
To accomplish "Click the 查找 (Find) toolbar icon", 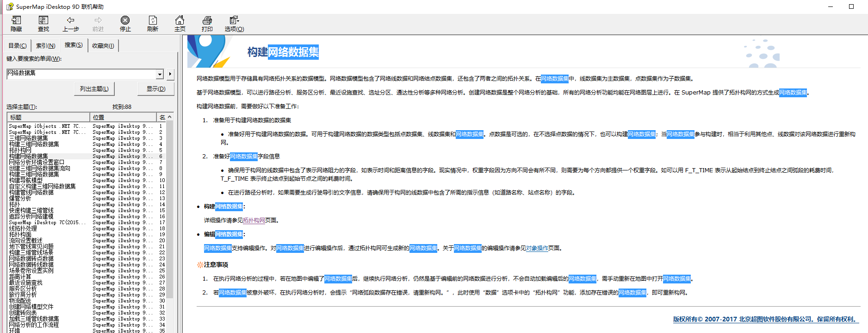I will coord(43,24).
